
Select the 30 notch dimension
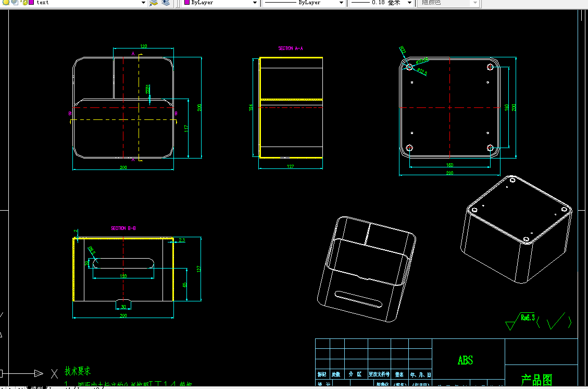point(123,307)
